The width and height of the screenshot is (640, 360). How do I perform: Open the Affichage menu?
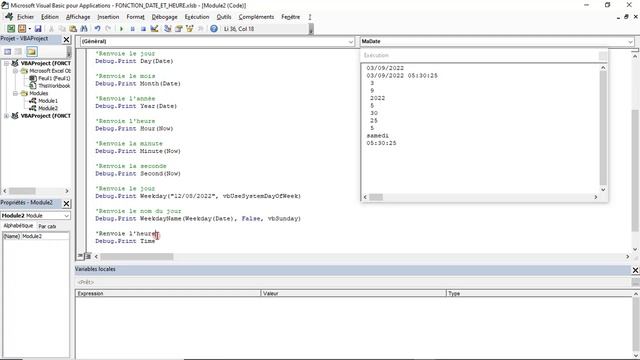coord(78,17)
